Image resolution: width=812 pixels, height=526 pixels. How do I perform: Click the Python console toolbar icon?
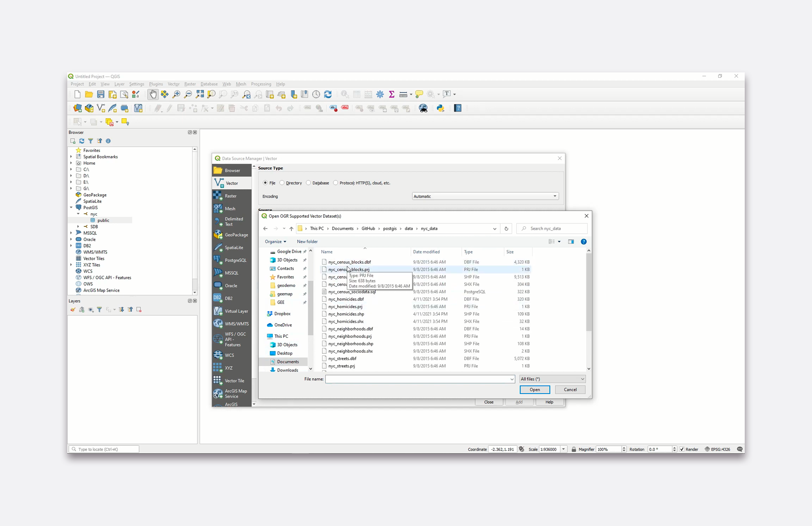(440, 108)
